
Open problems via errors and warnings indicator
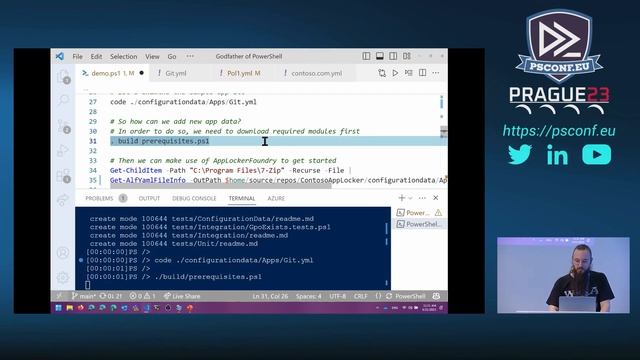coord(142,296)
